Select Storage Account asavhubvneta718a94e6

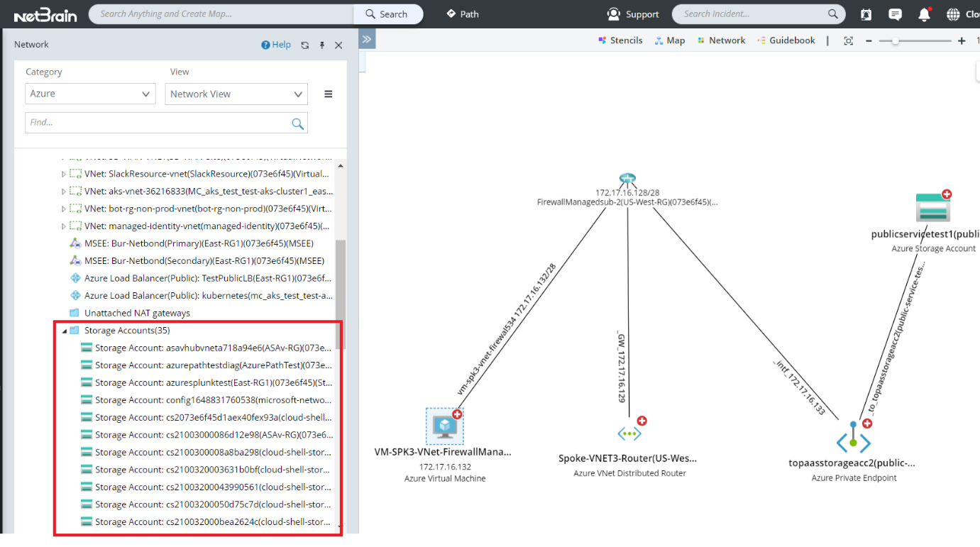click(207, 348)
